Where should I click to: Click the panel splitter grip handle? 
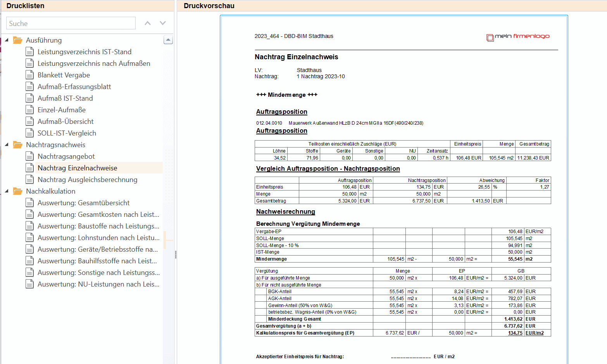click(x=176, y=254)
